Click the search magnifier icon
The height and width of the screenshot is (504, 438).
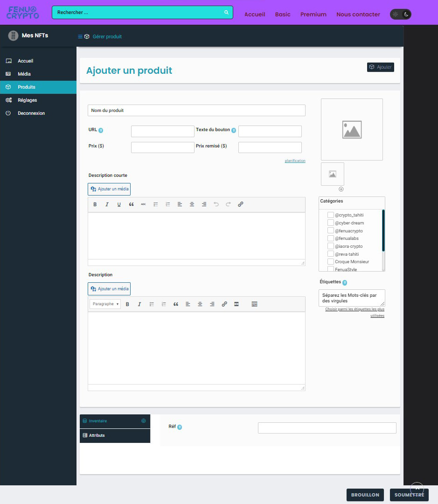[x=226, y=12]
